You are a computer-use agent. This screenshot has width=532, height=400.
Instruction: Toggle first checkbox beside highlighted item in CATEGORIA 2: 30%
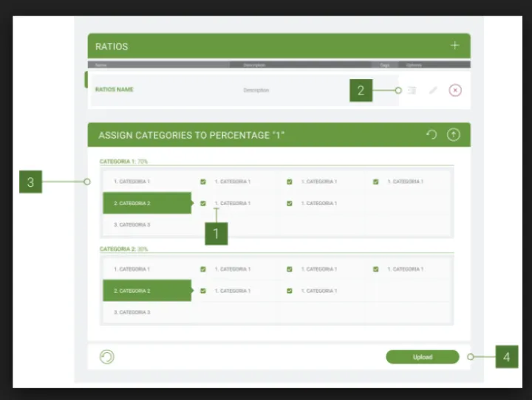203,291
